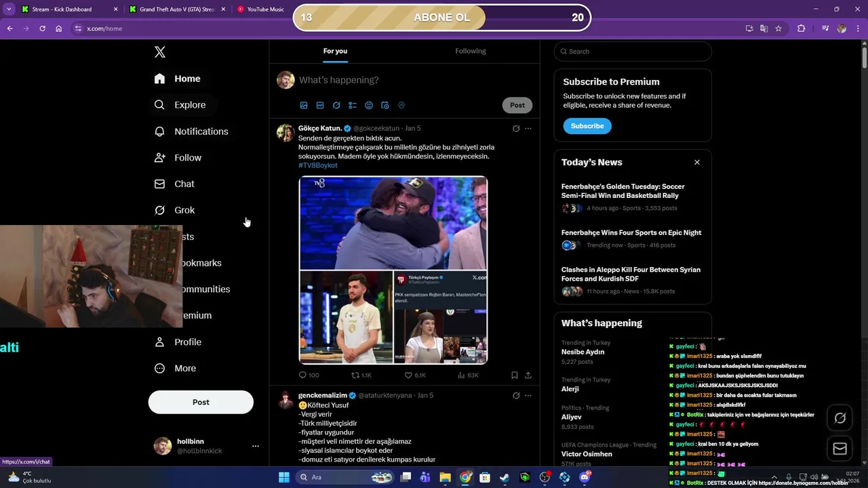Viewport: 868px width, 488px height.
Task: Open the More menu in sidebar
Action: pos(175,369)
